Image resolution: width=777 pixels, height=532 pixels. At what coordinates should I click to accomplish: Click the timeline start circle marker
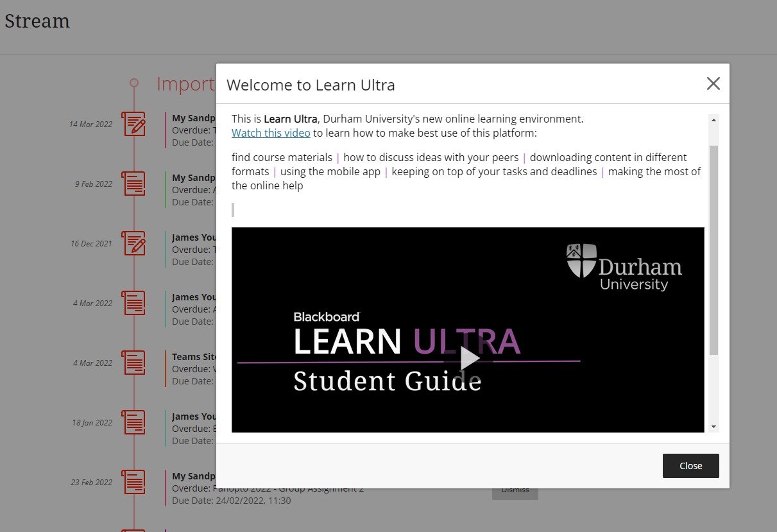[133, 83]
